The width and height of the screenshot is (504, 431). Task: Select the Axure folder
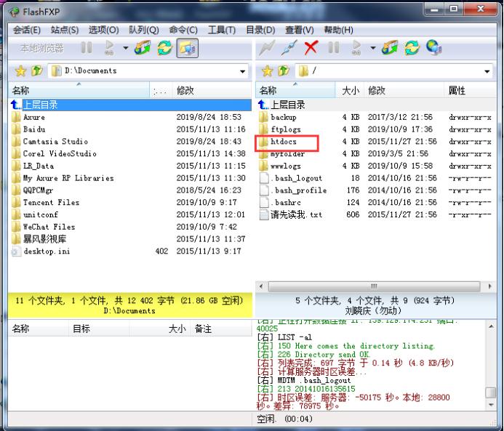pyautogui.click(x=130, y=117)
